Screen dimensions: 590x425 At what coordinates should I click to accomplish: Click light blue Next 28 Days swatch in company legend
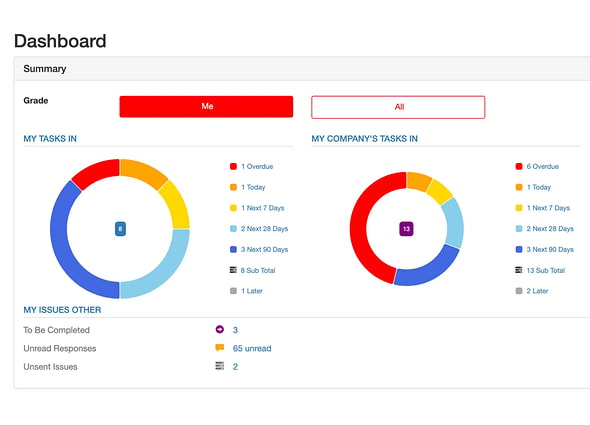(x=519, y=228)
